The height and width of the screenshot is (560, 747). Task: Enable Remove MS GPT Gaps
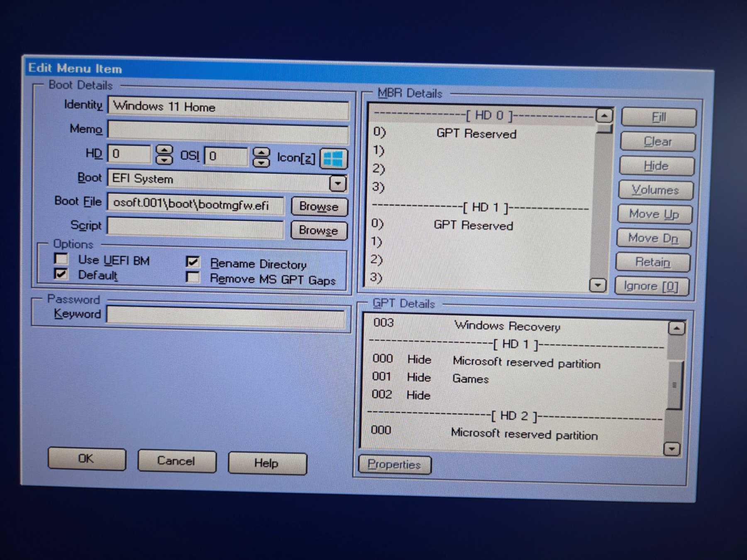click(x=193, y=277)
